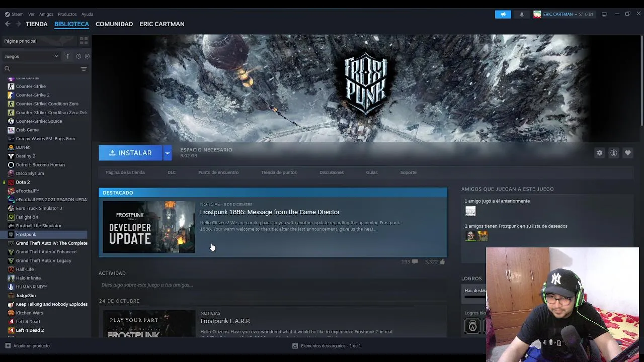Open the Amigos menu
The image size is (644, 362).
(46, 14)
